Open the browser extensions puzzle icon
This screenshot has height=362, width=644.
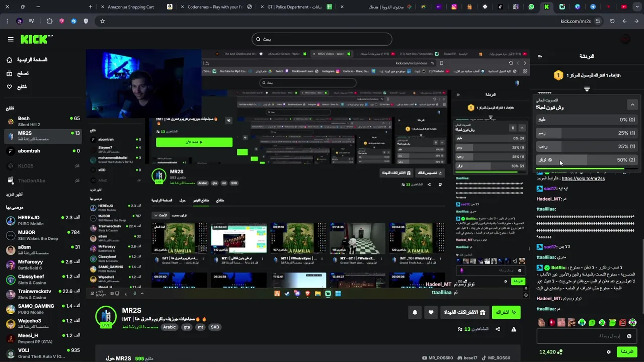[x=50, y=21]
